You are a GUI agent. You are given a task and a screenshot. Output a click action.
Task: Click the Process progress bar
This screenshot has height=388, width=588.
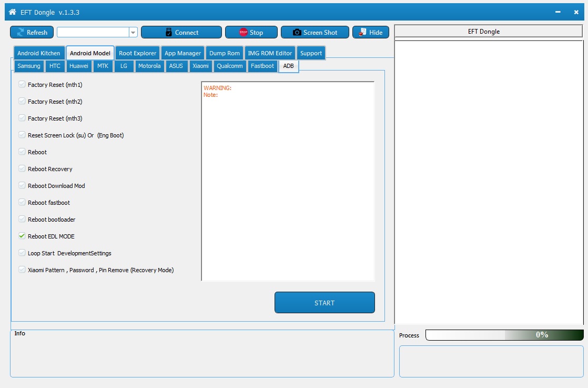click(x=505, y=335)
